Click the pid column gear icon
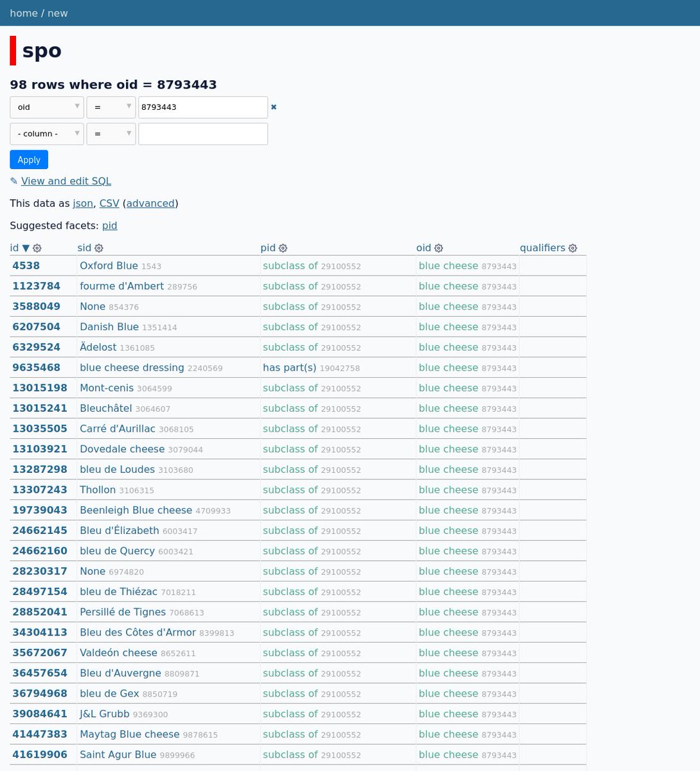 pyautogui.click(x=283, y=248)
